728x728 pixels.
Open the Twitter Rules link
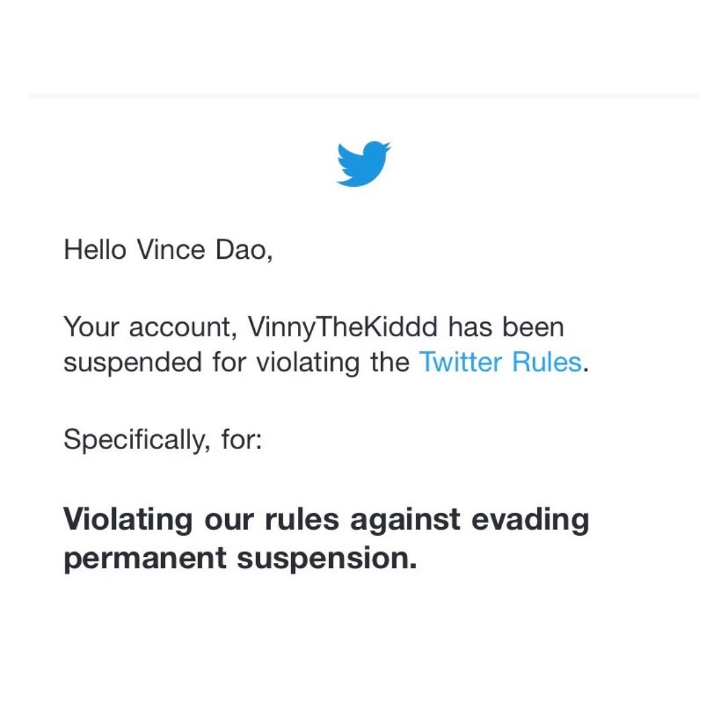(499, 363)
